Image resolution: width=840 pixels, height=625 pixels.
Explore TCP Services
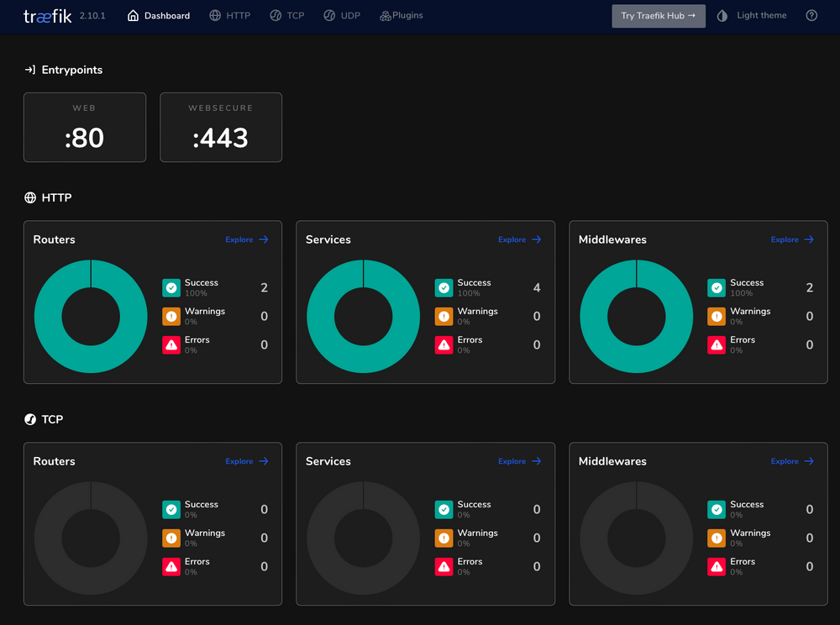519,461
